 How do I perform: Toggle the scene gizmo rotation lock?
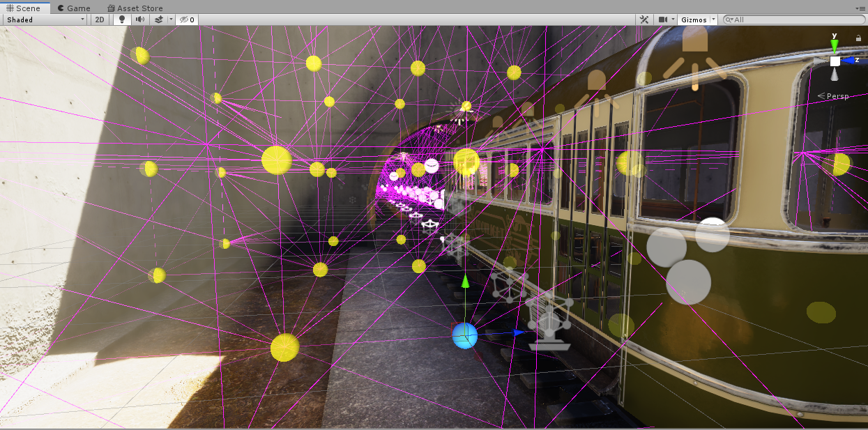pyautogui.click(x=858, y=38)
